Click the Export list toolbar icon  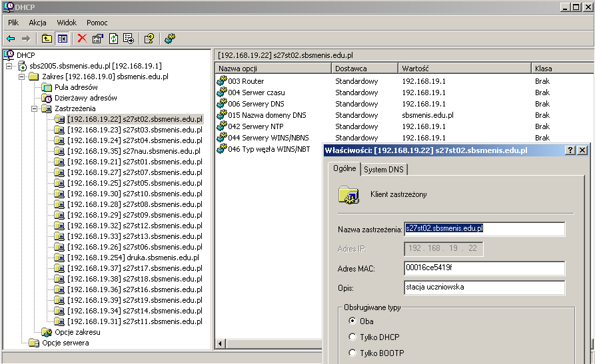pyautogui.click(x=129, y=39)
